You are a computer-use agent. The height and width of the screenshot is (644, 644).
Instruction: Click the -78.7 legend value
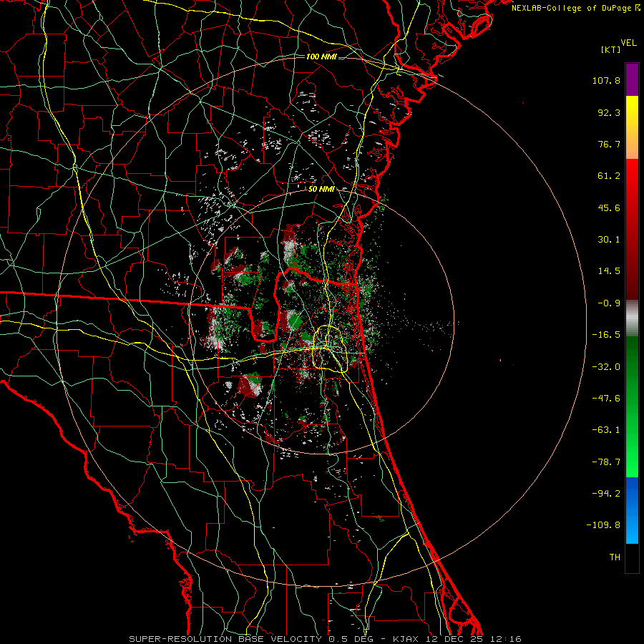coord(606,462)
